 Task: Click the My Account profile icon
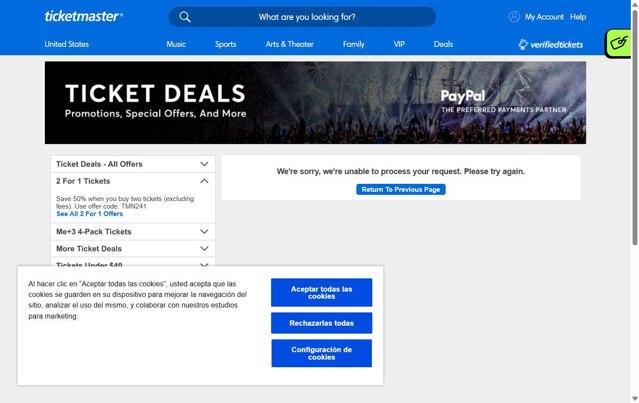coord(514,17)
